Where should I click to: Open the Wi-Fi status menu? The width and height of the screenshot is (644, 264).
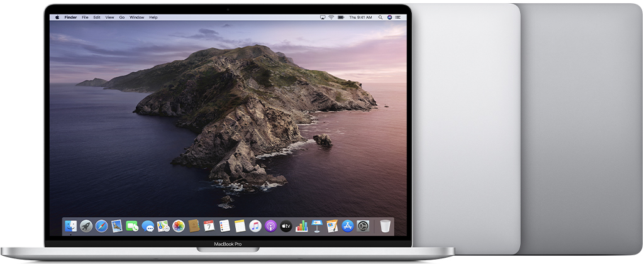point(331,18)
